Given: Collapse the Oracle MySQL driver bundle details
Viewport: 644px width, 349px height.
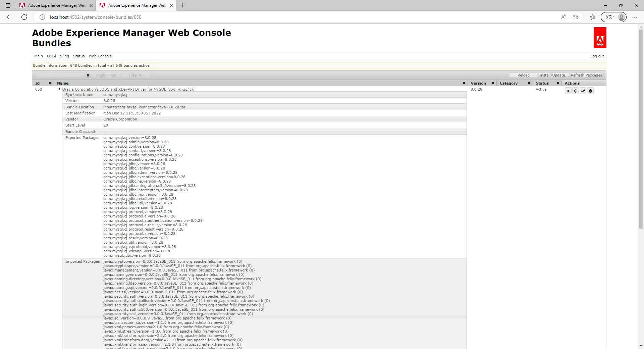Looking at the screenshot, I should pos(59,89).
